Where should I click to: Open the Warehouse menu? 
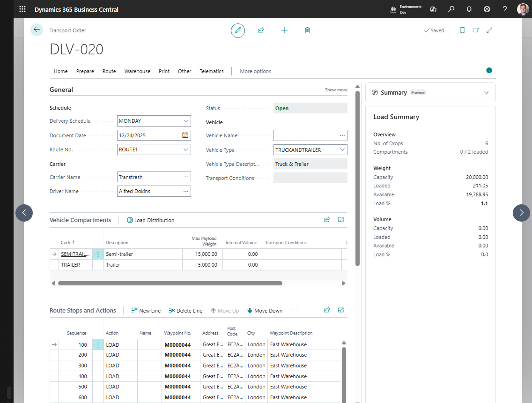click(137, 71)
